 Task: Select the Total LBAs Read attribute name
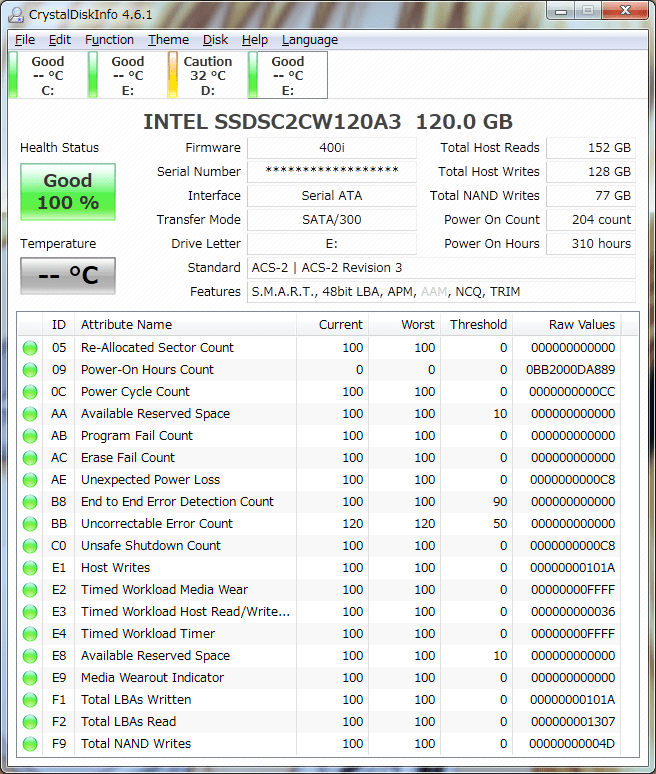128,722
